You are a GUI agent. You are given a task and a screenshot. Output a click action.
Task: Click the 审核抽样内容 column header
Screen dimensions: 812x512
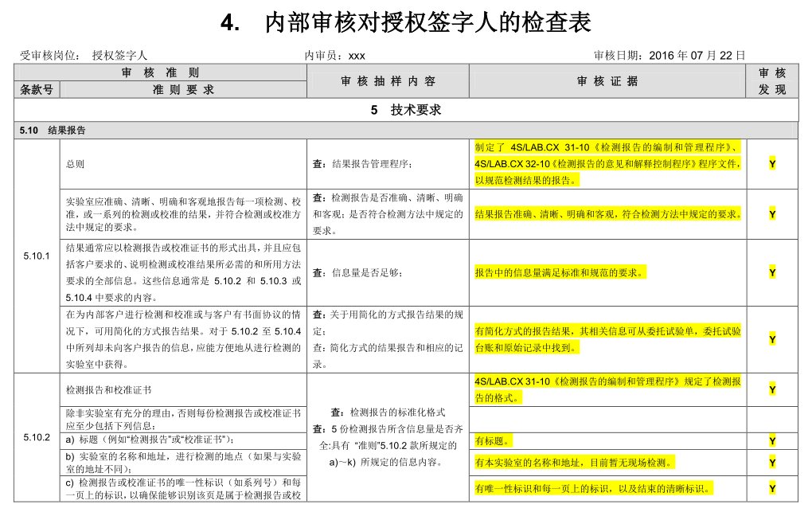tap(388, 81)
